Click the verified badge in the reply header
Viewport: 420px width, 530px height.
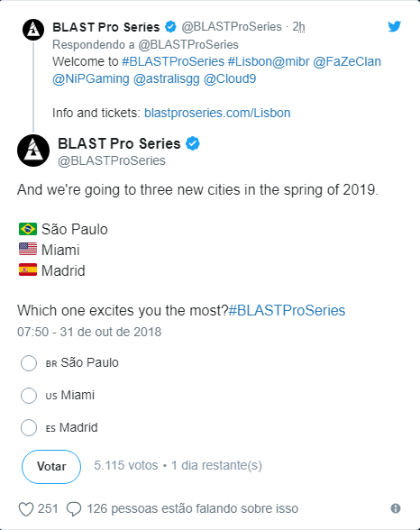(x=170, y=27)
